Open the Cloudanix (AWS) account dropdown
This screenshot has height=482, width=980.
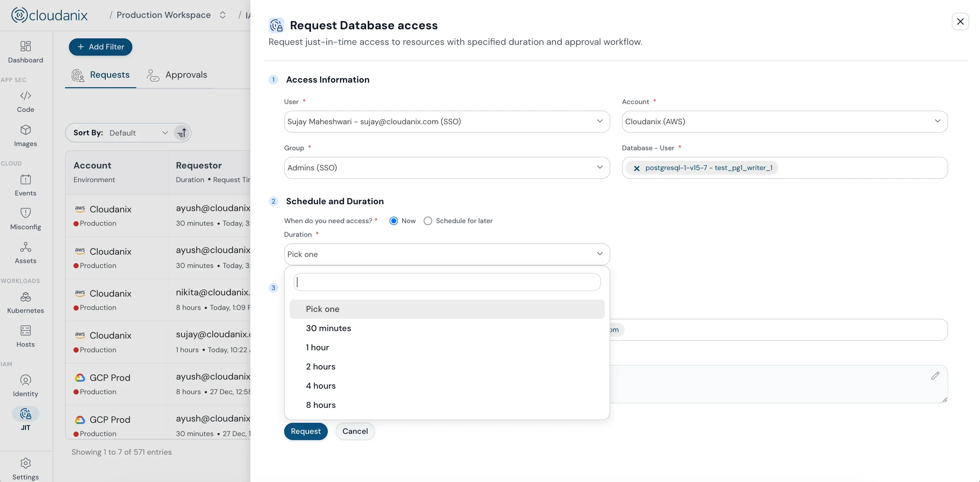click(784, 121)
